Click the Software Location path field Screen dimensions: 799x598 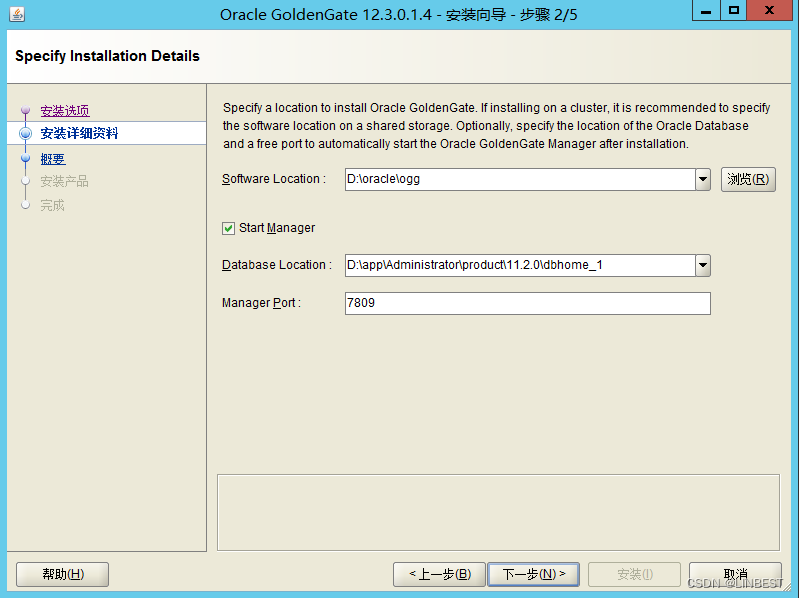(520, 179)
